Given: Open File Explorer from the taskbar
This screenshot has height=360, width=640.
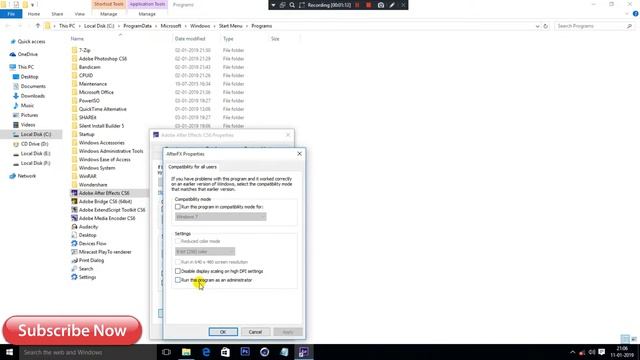Looking at the screenshot, I should (186, 352).
